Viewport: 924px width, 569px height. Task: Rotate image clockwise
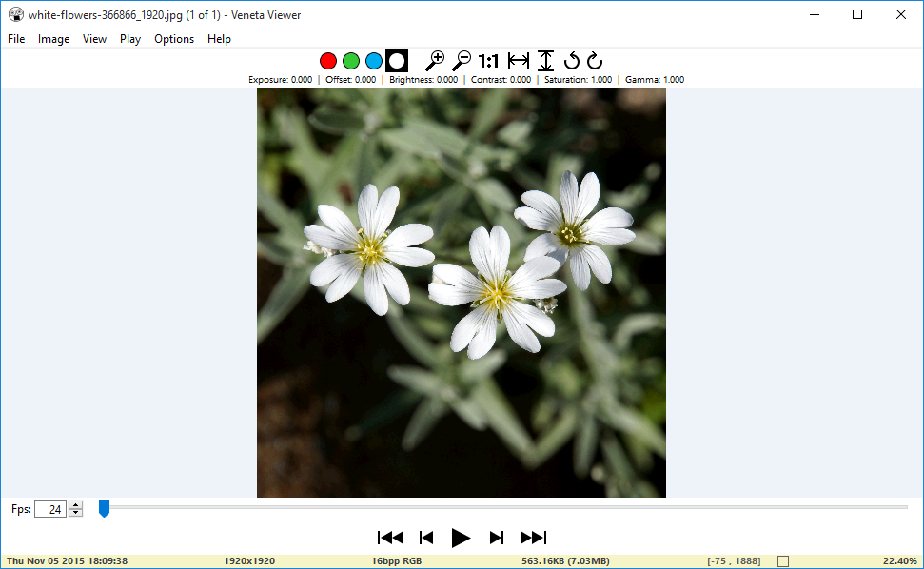(x=595, y=61)
